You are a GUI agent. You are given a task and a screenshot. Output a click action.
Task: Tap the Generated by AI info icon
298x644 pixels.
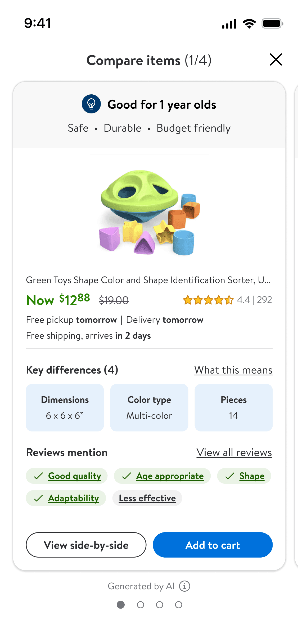tap(184, 586)
